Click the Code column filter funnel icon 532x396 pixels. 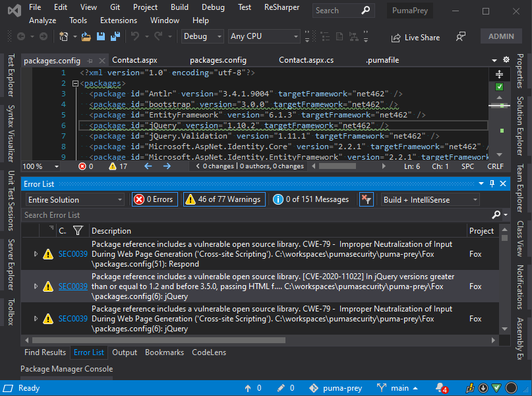coord(78,231)
